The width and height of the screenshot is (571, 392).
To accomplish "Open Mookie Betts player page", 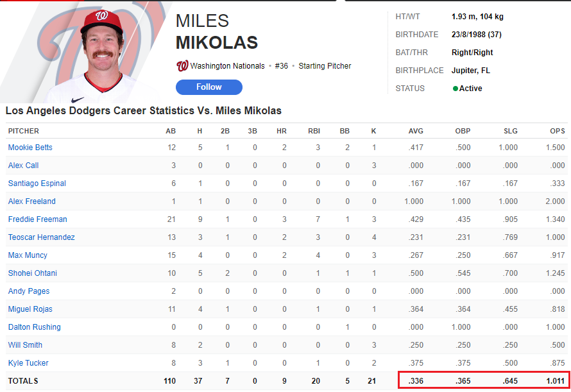I will (30, 148).
